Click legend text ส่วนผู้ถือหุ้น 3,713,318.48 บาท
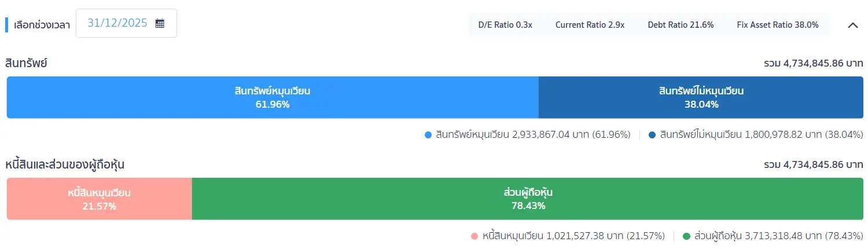The height and width of the screenshot is (249, 868). point(760,236)
